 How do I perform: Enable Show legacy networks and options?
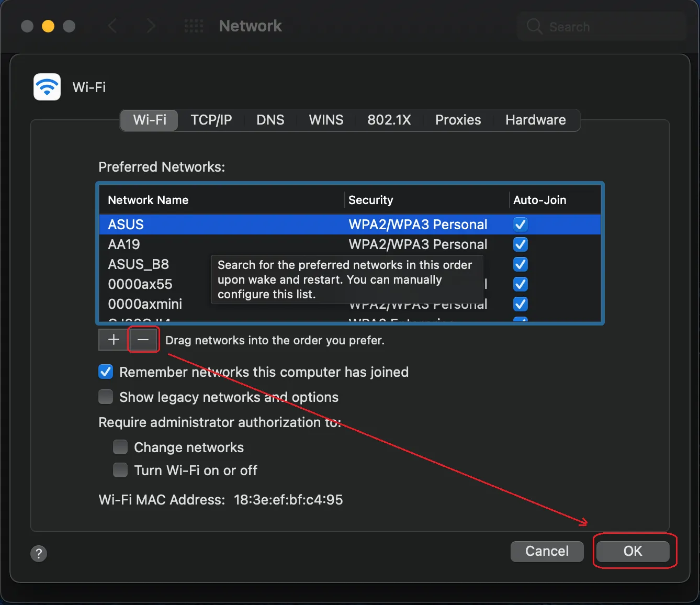106,397
